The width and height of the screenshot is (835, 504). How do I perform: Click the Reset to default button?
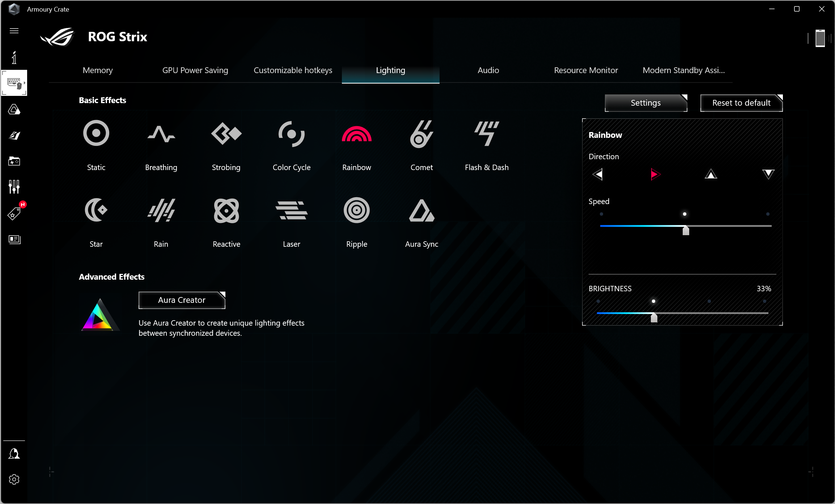pyautogui.click(x=741, y=103)
